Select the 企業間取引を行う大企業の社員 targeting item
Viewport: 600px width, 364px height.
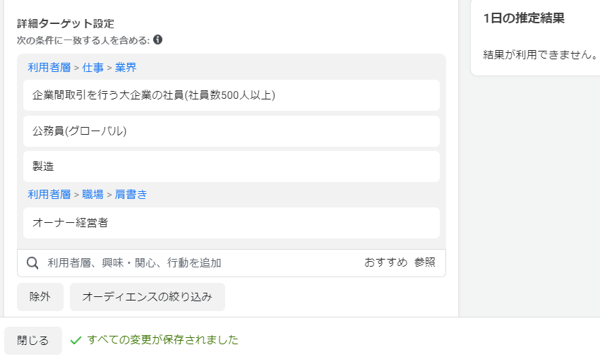(232, 95)
